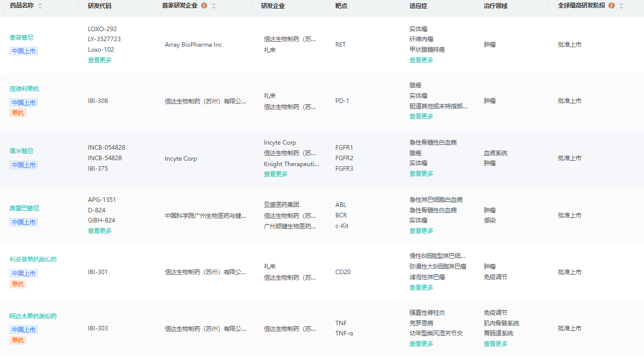Select the c-Kit target

(342, 226)
